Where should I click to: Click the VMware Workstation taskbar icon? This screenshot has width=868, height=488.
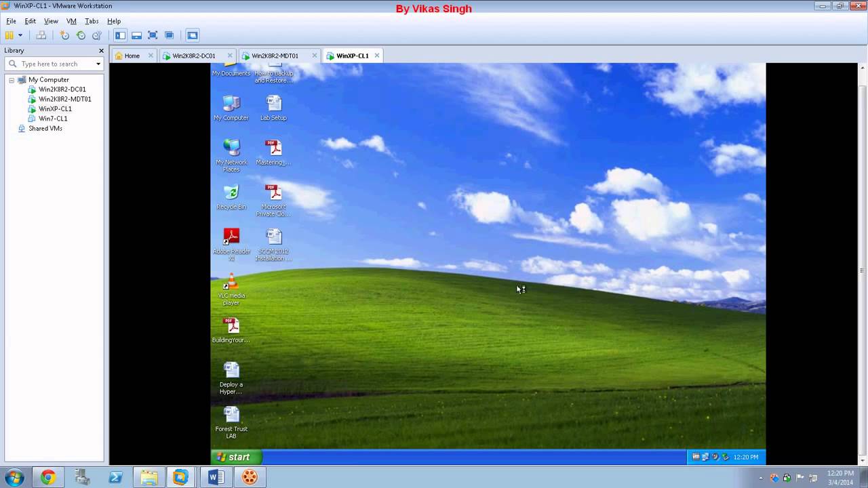coord(180,477)
